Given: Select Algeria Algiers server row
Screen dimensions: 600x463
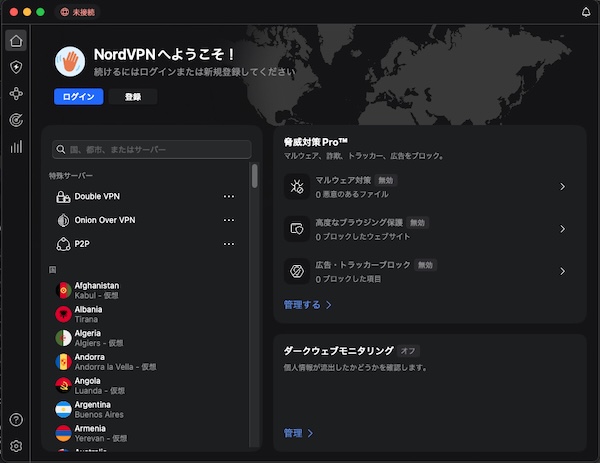Looking at the screenshot, I should (x=145, y=338).
